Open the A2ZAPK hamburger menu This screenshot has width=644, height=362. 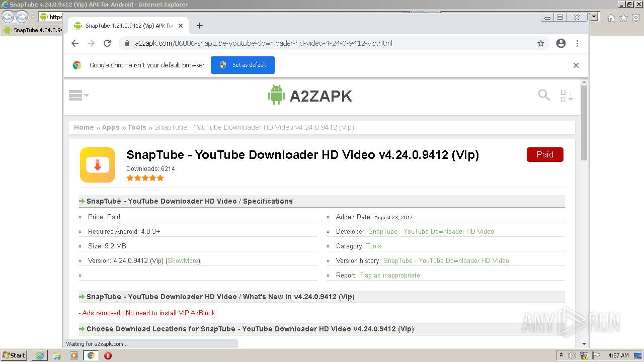coord(78,95)
